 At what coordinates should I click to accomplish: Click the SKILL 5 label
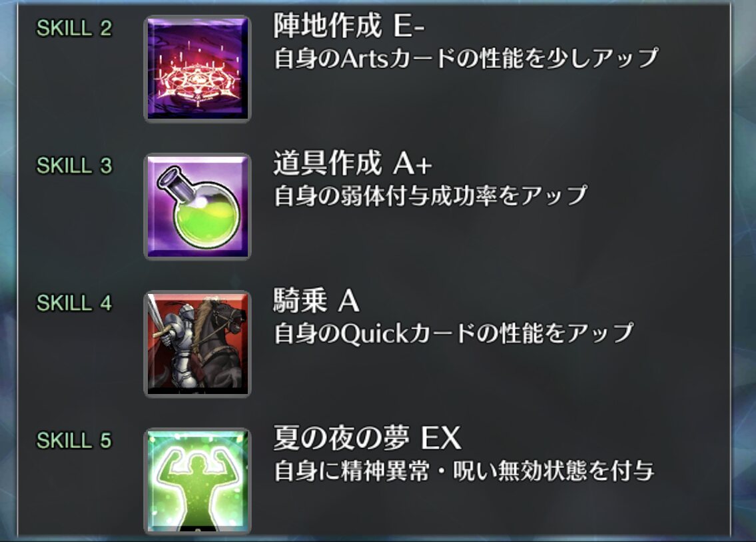(74, 441)
